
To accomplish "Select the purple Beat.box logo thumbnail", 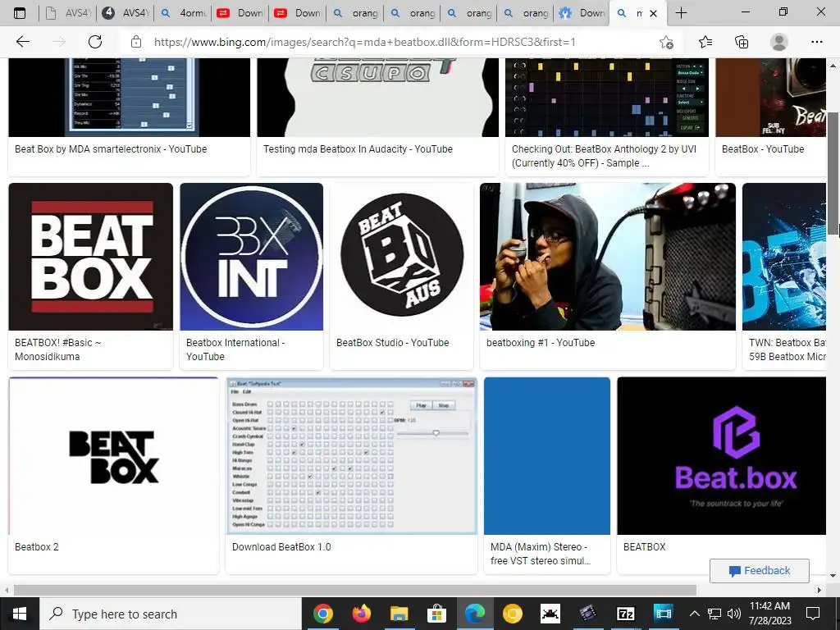I will (722, 456).
